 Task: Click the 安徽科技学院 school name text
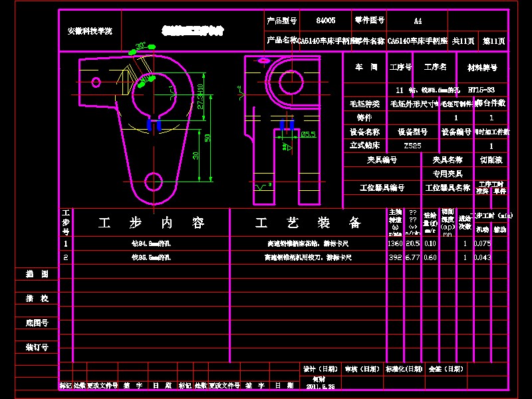(x=90, y=31)
